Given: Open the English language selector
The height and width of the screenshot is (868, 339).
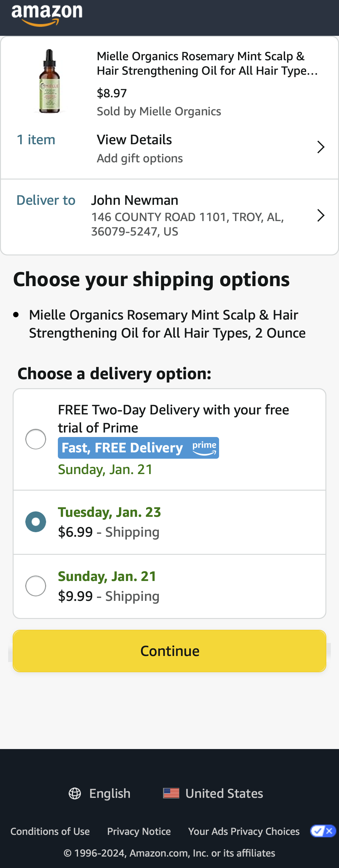Looking at the screenshot, I should (x=109, y=794).
